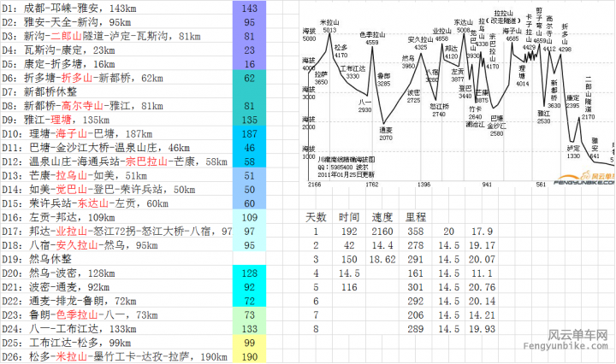Image resolution: width=616 pixels, height=364 pixels.
Task: Select the cell with value '19.93'
Action: point(482,328)
